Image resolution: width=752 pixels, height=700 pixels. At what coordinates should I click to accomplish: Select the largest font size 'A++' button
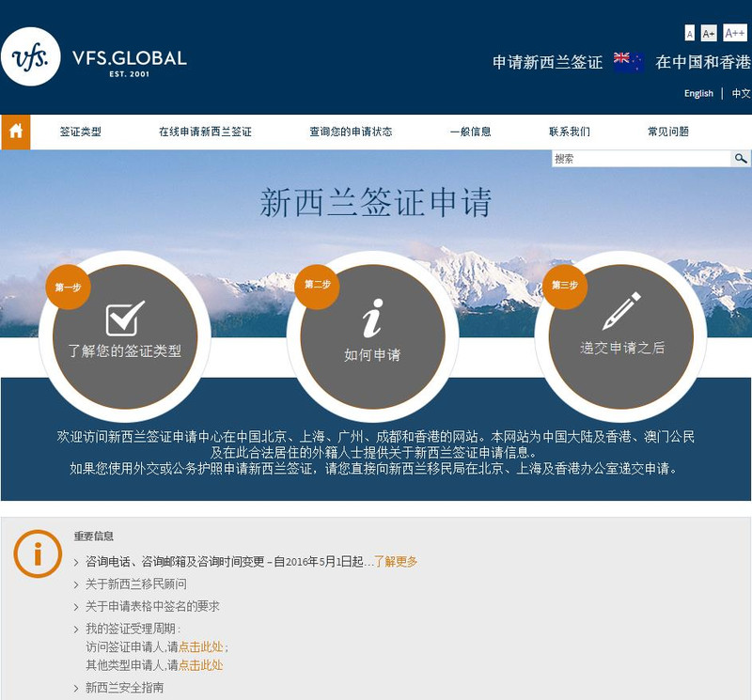[734, 34]
